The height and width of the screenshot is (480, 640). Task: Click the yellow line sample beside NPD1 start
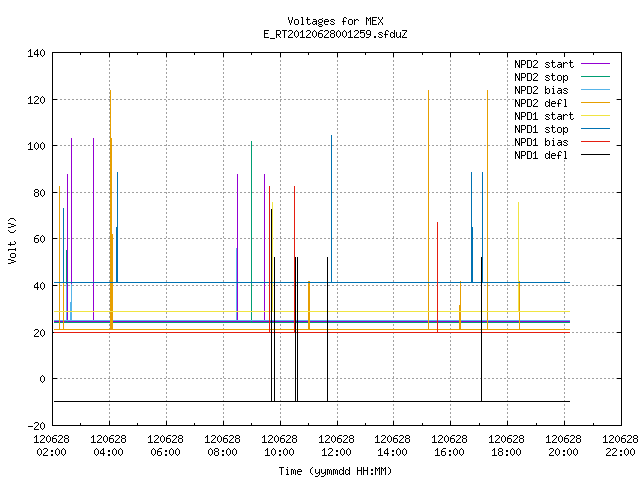(596, 116)
